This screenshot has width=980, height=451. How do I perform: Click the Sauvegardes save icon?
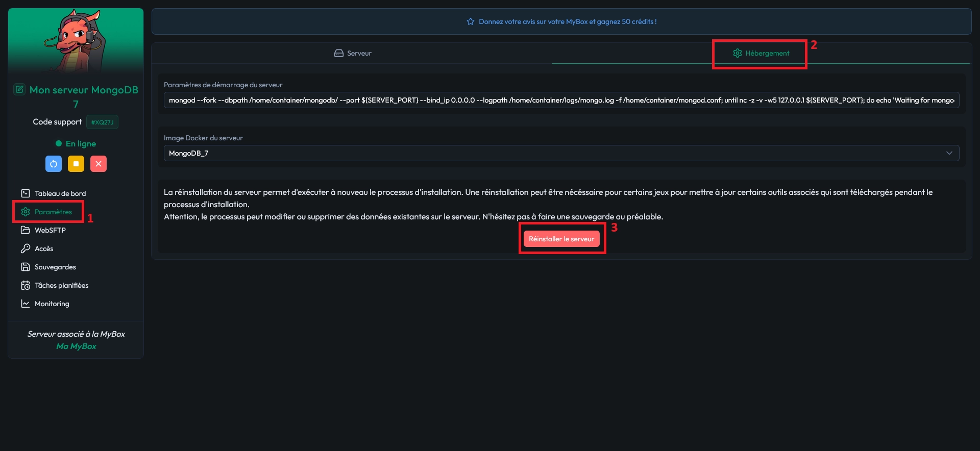pos(26,267)
